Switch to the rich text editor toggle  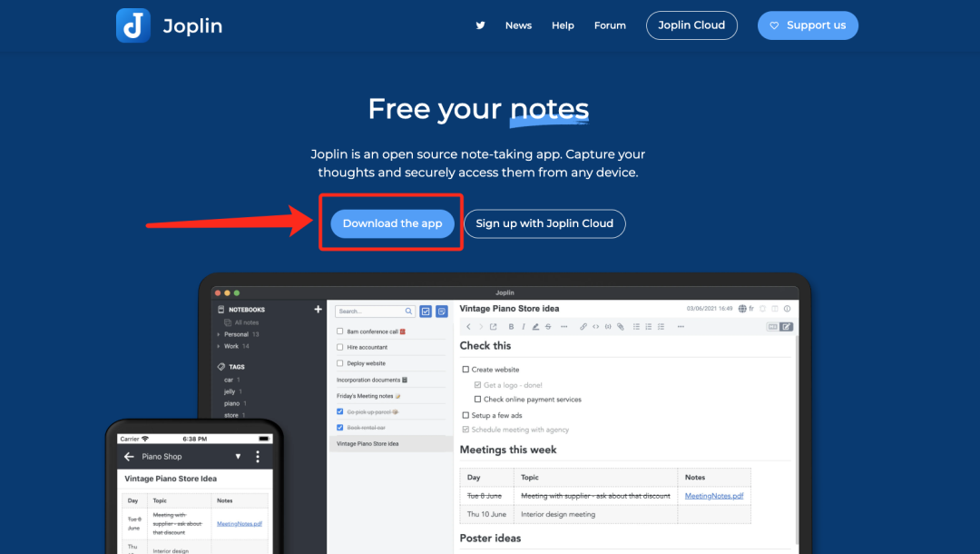click(786, 326)
